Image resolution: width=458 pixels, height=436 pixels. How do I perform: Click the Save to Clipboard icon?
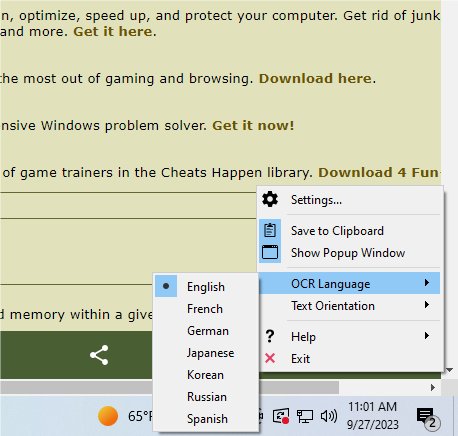(270, 230)
